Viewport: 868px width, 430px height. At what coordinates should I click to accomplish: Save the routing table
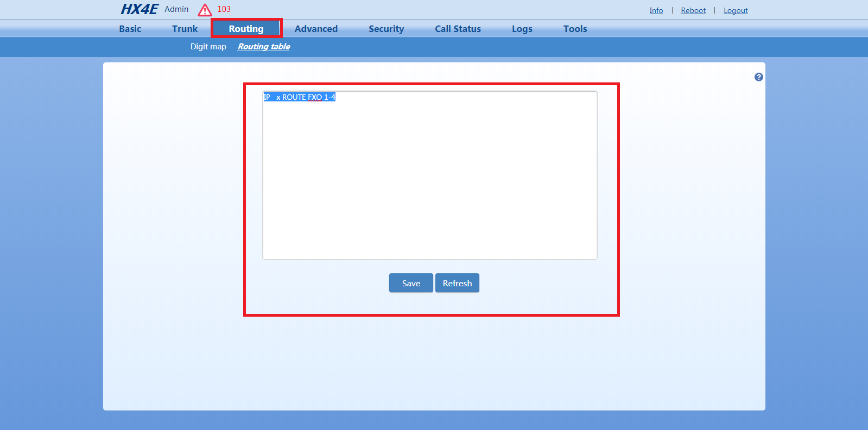tap(411, 283)
